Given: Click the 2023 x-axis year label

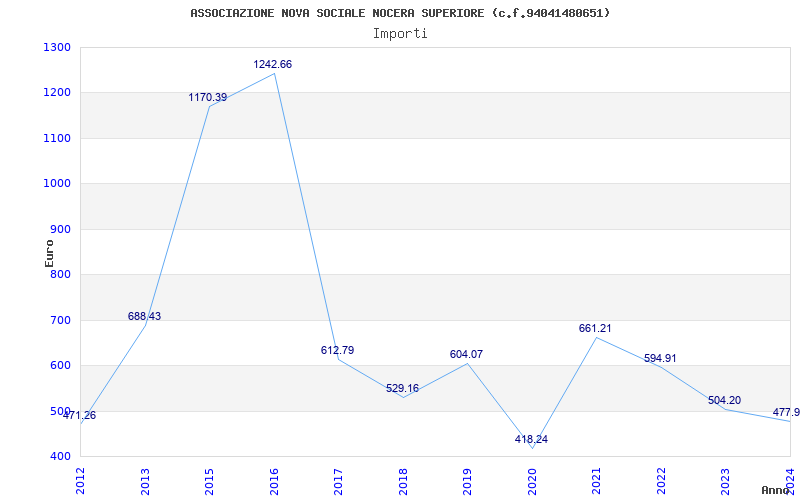Looking at the screenshot, I should (726, 481).
